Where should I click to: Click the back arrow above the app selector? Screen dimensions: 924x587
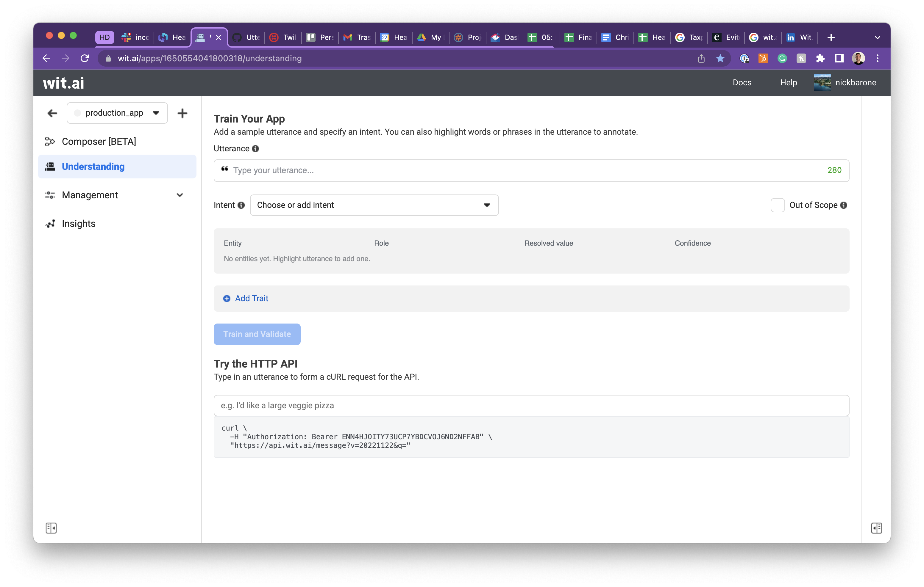(52, 113)
